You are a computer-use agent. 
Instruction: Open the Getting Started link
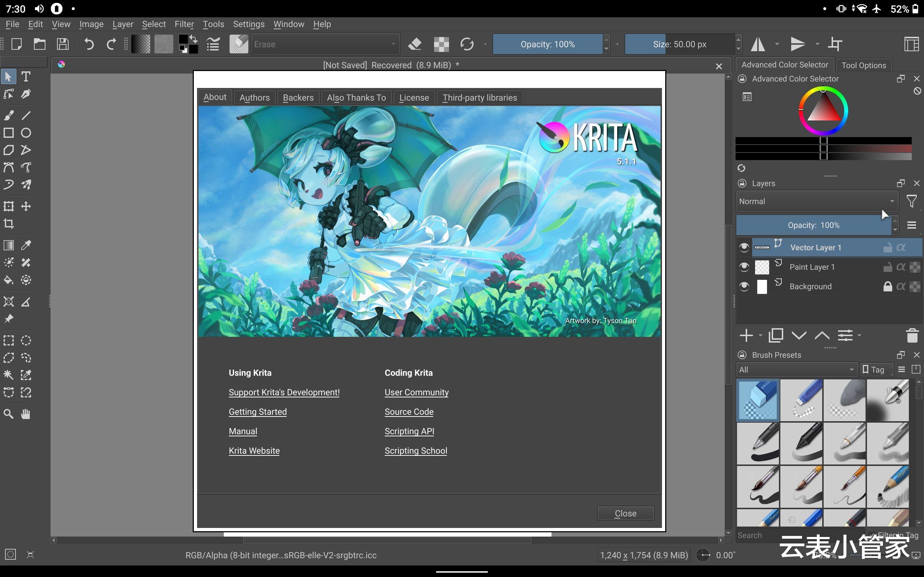(x=258, y=412)
